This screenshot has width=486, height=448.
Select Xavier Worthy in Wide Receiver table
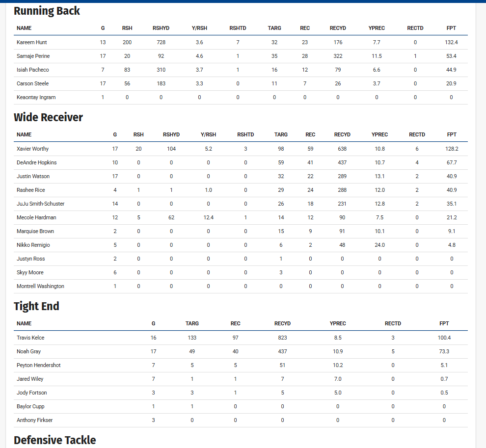tap(32, 149)
